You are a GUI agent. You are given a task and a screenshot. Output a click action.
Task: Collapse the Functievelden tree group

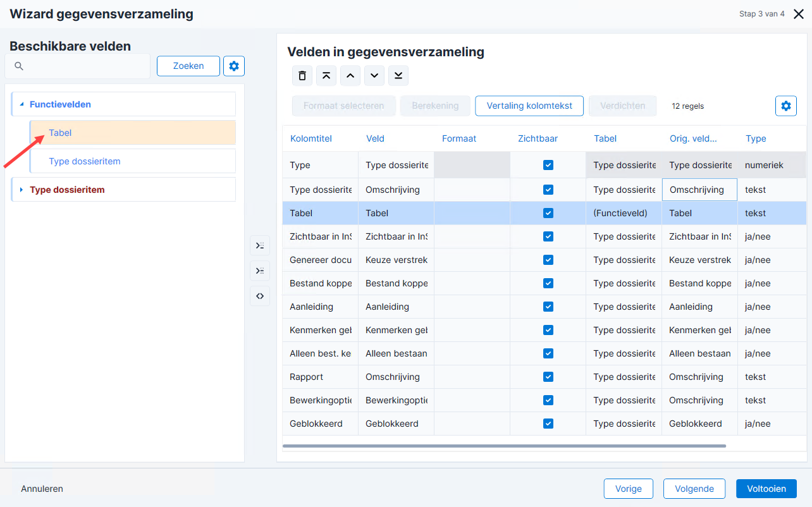pos(22,104)
